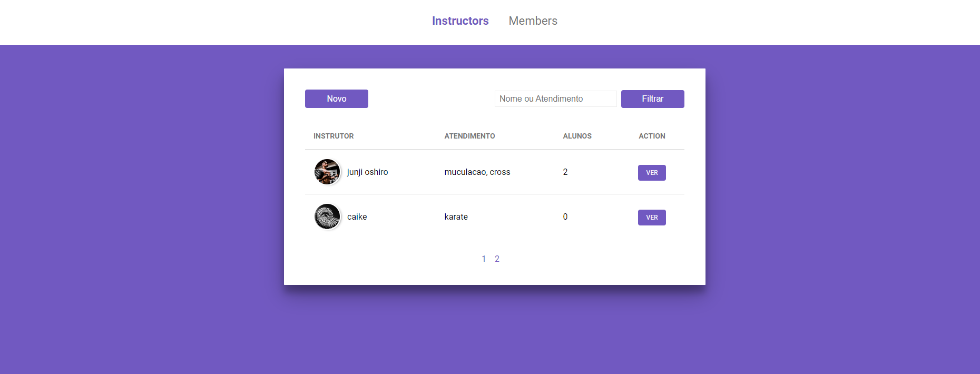The image size is (980, 374).
Task: Select the name junji oshiro
Action: click(x=367, y=172)
